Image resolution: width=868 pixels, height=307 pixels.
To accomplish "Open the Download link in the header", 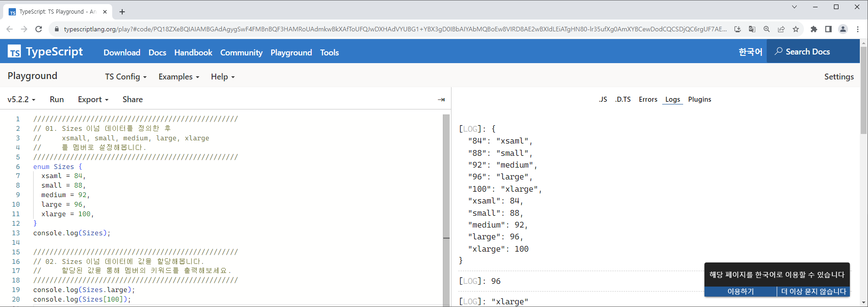I will pyautogui.click(x=122, y=53).
